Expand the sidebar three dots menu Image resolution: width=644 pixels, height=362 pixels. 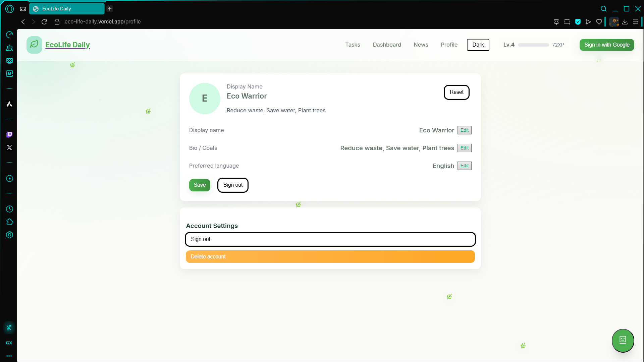pyautogui.click(x=9, y=356)
